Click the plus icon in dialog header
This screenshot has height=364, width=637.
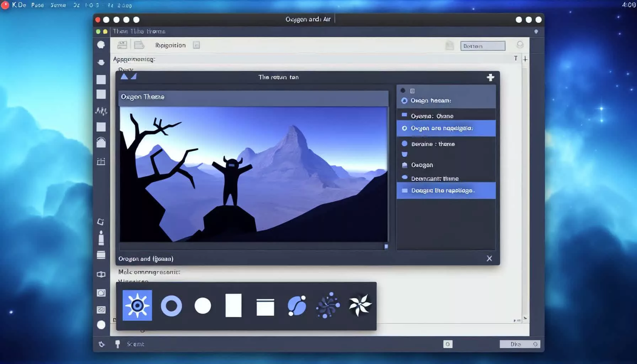point(491,77)
